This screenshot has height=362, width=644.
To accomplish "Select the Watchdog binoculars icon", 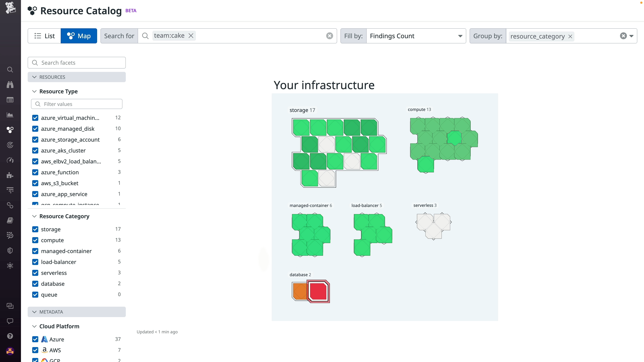I will coord(10,85).
